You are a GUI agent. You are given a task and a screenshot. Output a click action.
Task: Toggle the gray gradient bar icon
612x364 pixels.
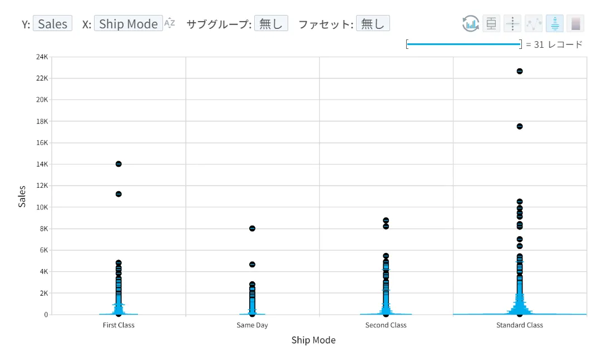click(576, 24)
